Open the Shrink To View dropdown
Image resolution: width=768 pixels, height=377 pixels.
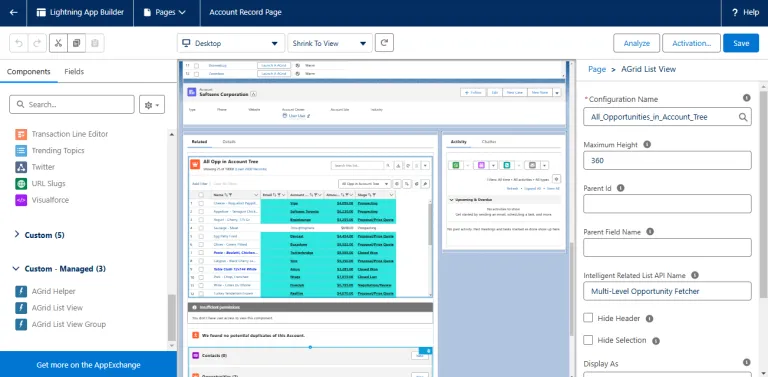[330, 43]
